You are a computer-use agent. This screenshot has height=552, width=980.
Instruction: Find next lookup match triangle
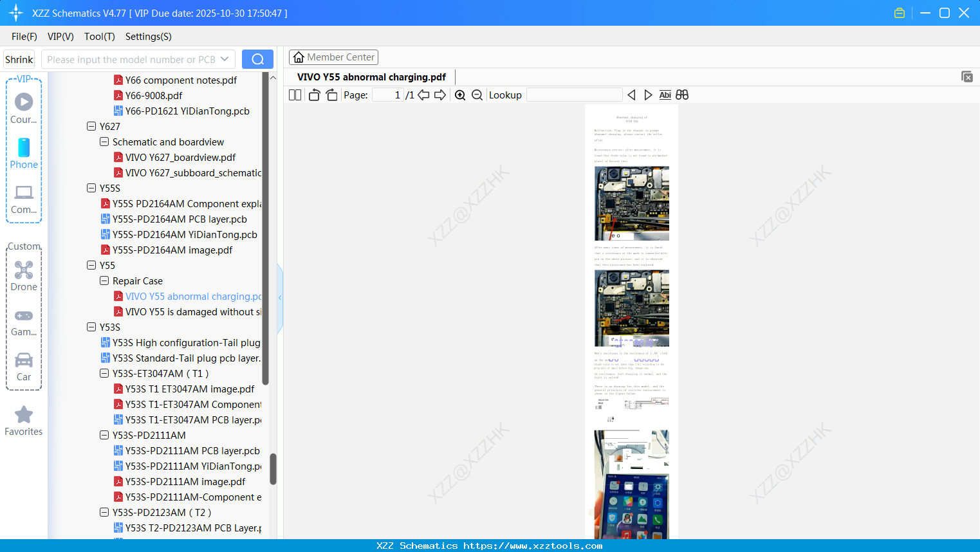[x=648, y=95]
